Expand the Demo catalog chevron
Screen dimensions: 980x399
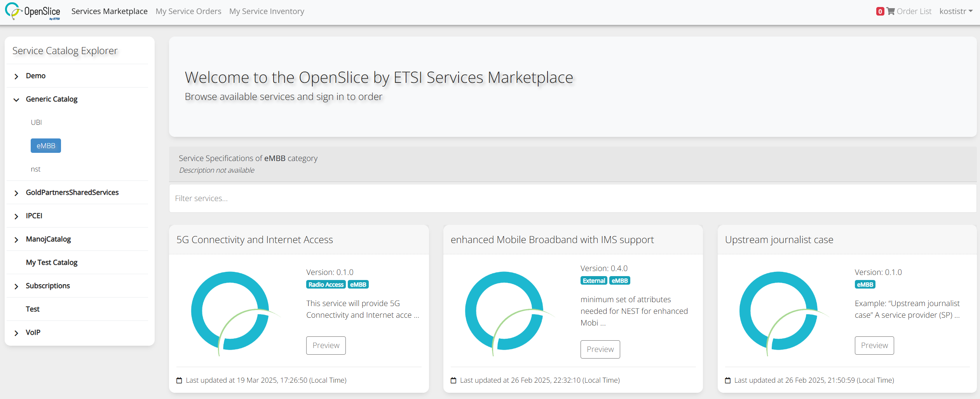pyautogui.click(x=16, y=76)
